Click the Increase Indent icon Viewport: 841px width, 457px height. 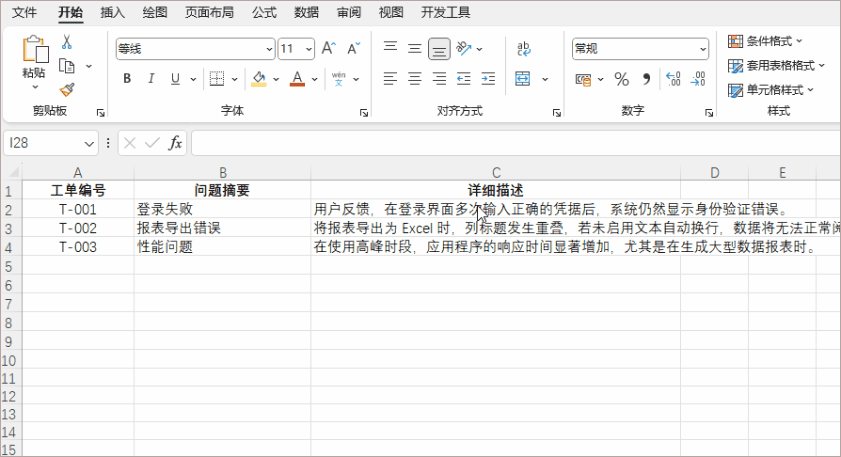tap(488, 79)
